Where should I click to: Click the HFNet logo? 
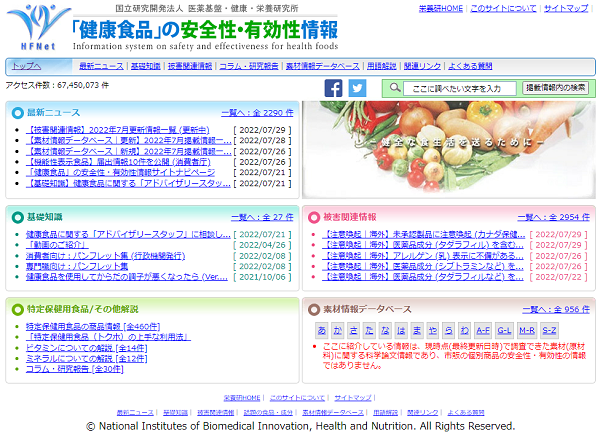coord(38,28)
